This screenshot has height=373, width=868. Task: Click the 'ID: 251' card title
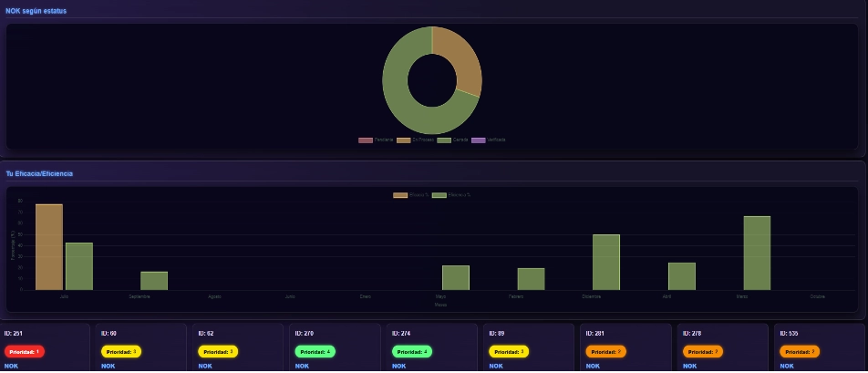[14, 334]
